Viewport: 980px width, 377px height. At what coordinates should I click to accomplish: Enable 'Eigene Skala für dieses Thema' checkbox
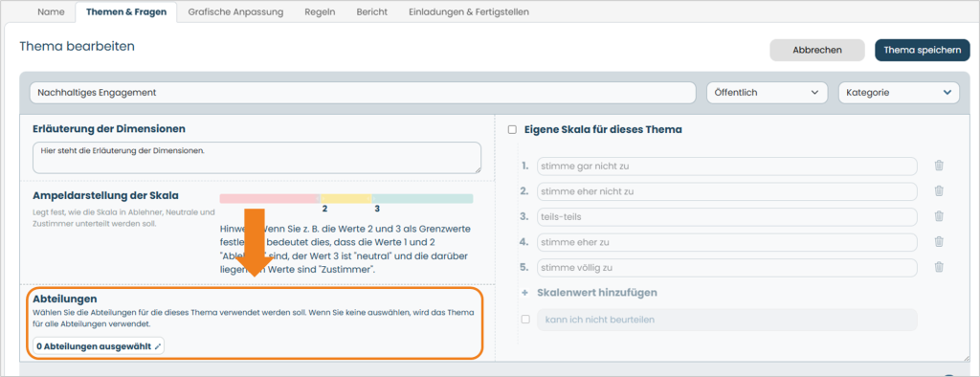(x=513, y=130)
